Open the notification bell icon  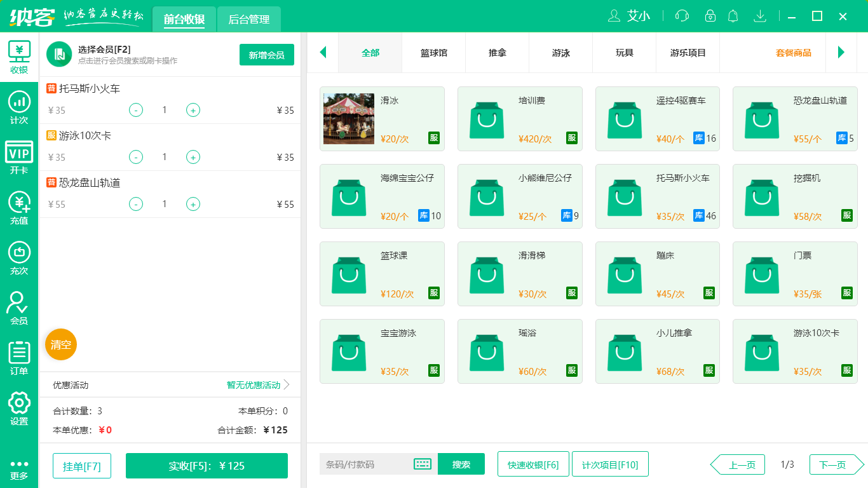click(733, 16)
